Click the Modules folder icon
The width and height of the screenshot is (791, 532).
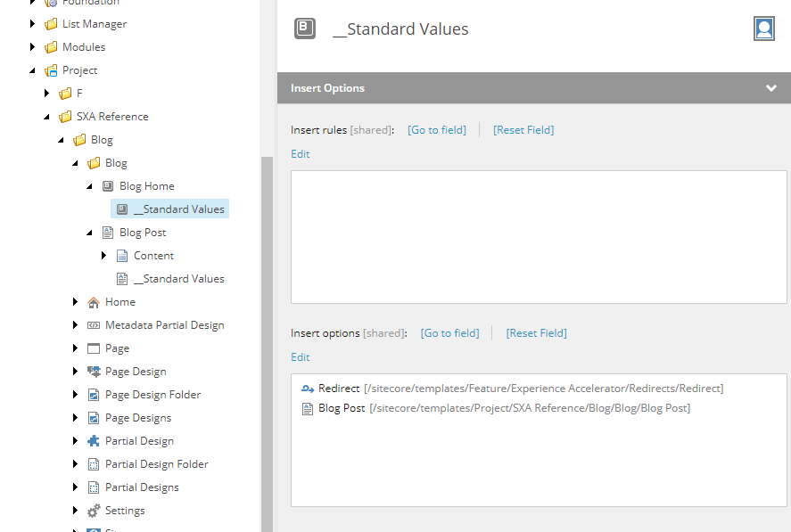51,47
